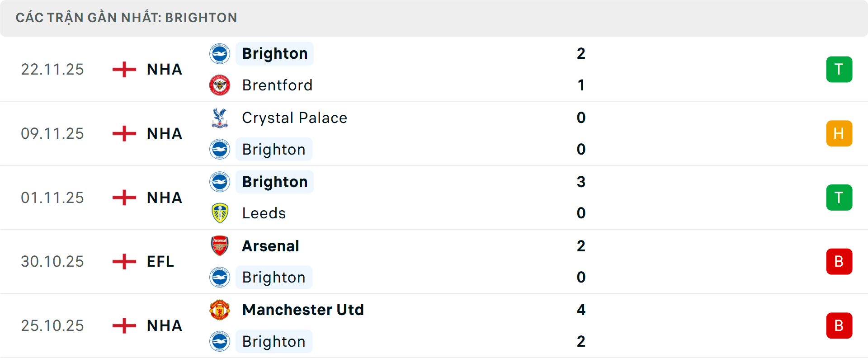Click the Arsenal club crest icon
Viewport: 868px width, 358px height.
[220, 246]
